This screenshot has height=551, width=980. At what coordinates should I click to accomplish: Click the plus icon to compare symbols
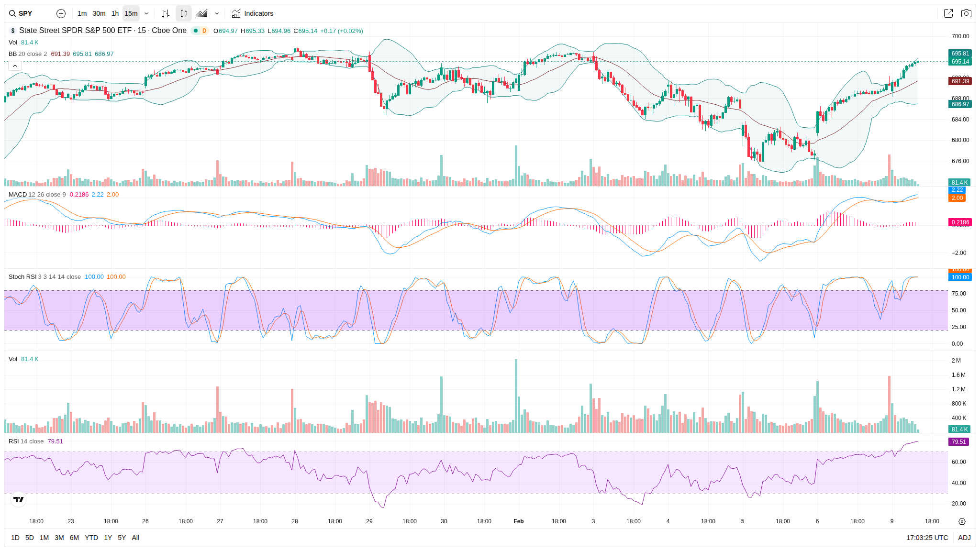pyautogui.click(x=61, y=13)
